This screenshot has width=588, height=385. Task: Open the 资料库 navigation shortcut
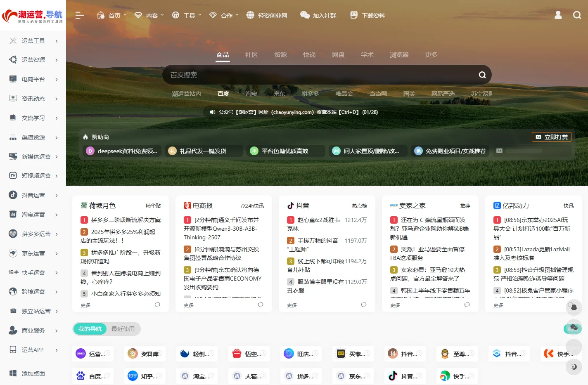tap(145, 354)
